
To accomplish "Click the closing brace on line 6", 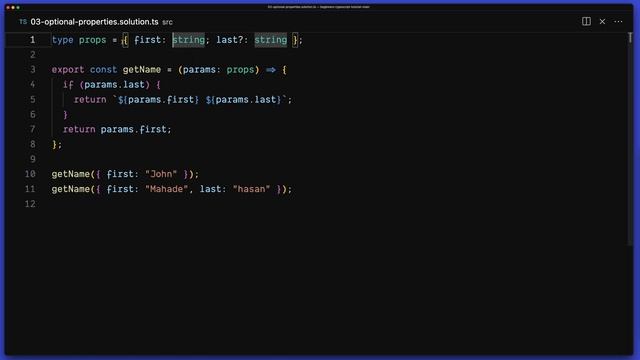I will [x=65, y=115].
